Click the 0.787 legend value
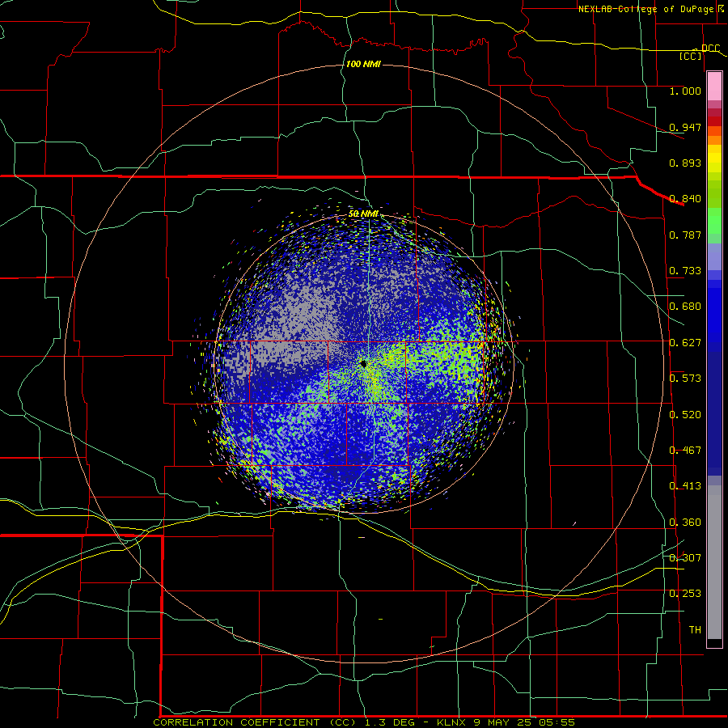This screenshot has height=728, width=728. (685, 235)
